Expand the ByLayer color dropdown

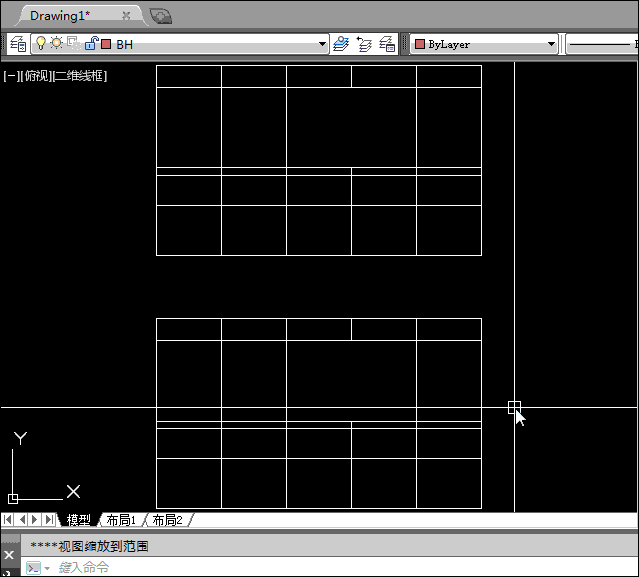(x=551, y=44)
